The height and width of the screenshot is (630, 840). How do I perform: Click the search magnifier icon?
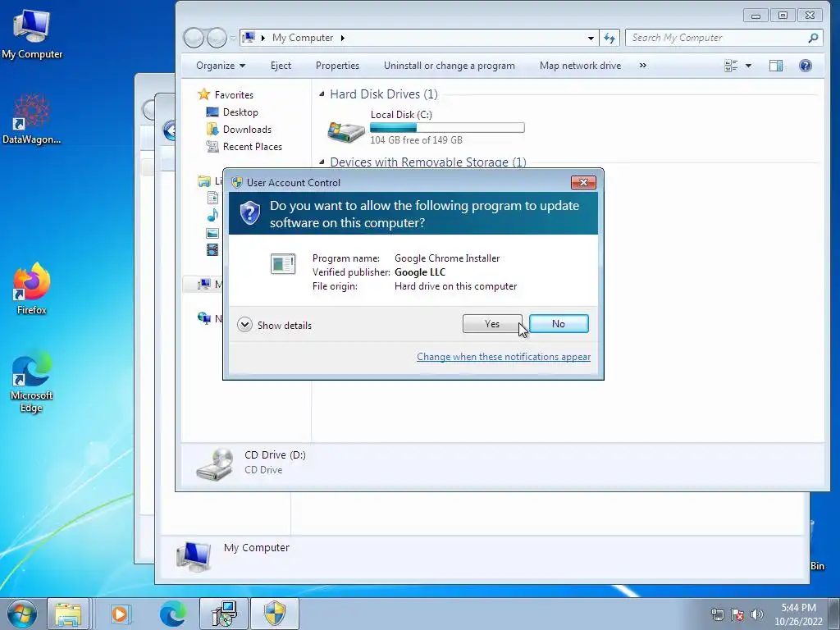813,38
